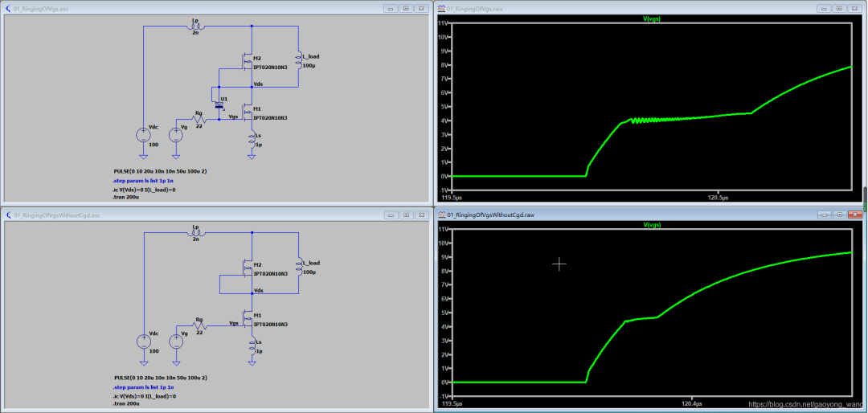
Task: Select the Rg resistor symbol in 01_RingingOfVgs.asc
Action: click(x=199, y=119)
